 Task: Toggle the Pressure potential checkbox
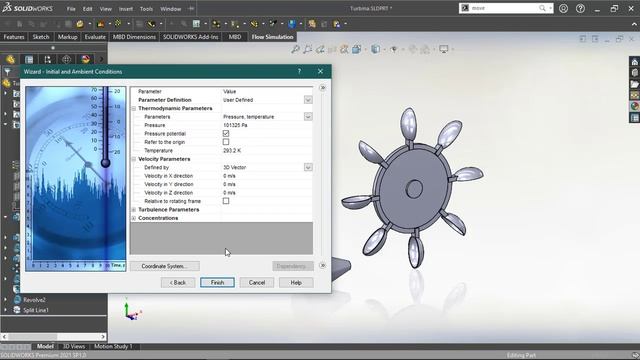[226, 133]
